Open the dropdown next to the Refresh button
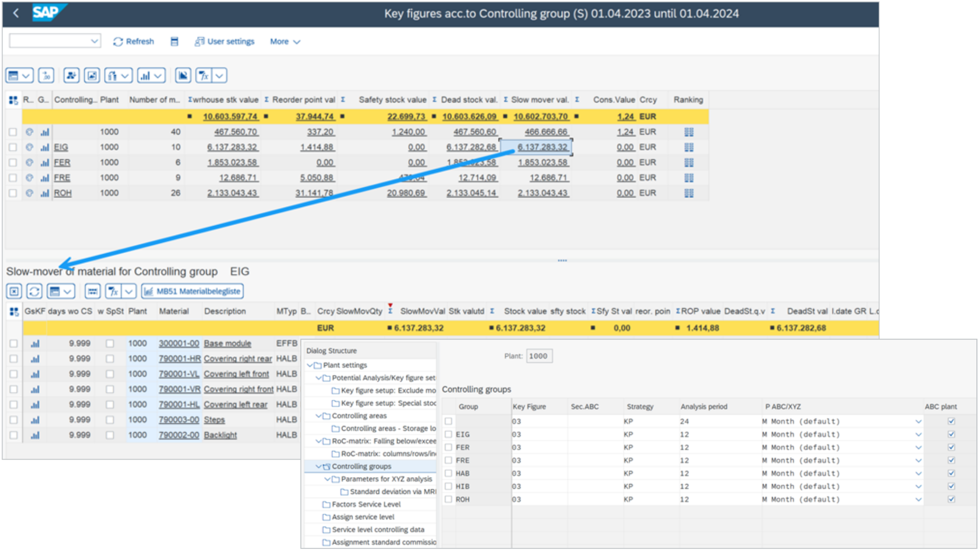Viewport: 980px width, 551px height. point(94,41)
